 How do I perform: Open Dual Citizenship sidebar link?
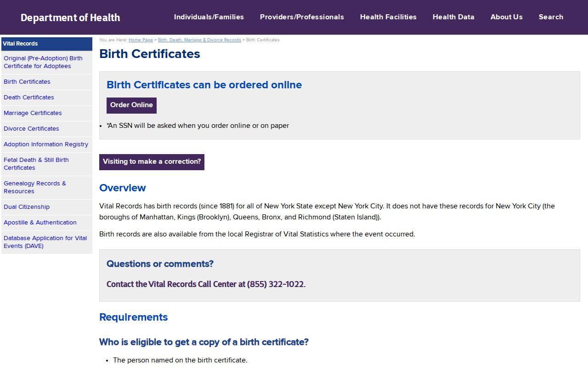pos(47,207)
